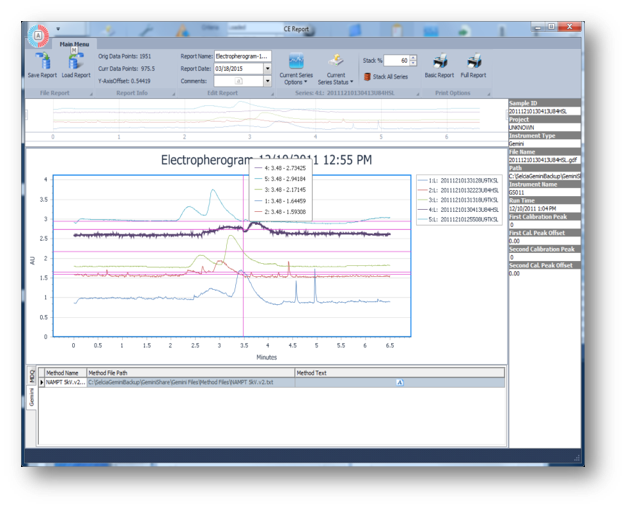The image size is (627, 509).
Task: Open Method Text icon in NAMPT row
Action: (x=400, y=382)
